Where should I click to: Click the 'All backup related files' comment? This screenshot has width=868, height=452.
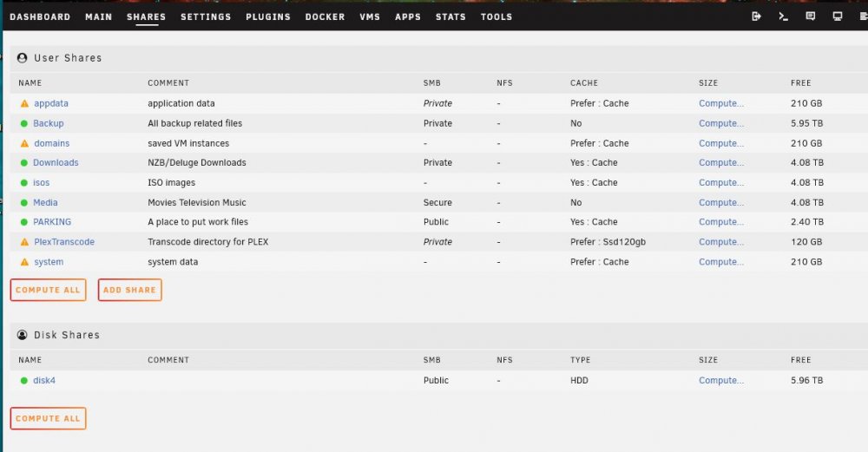(x=194, y=123)
